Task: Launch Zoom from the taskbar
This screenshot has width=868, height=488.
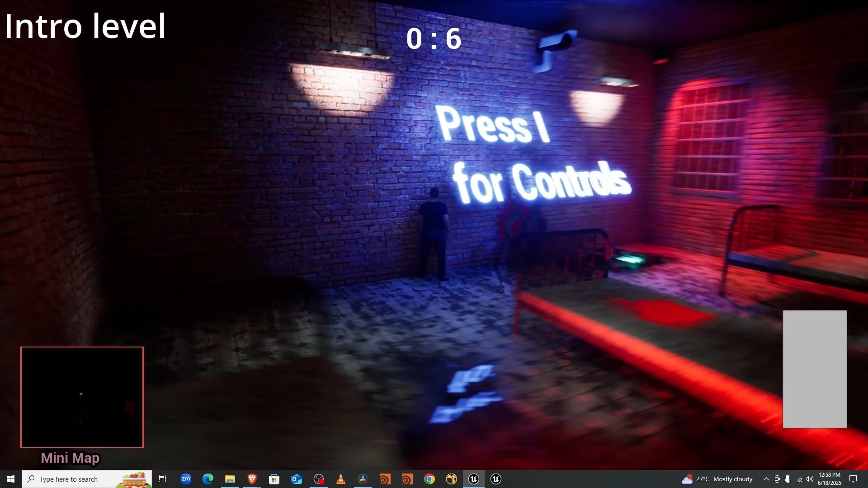Action: click(x=186, y=479)
